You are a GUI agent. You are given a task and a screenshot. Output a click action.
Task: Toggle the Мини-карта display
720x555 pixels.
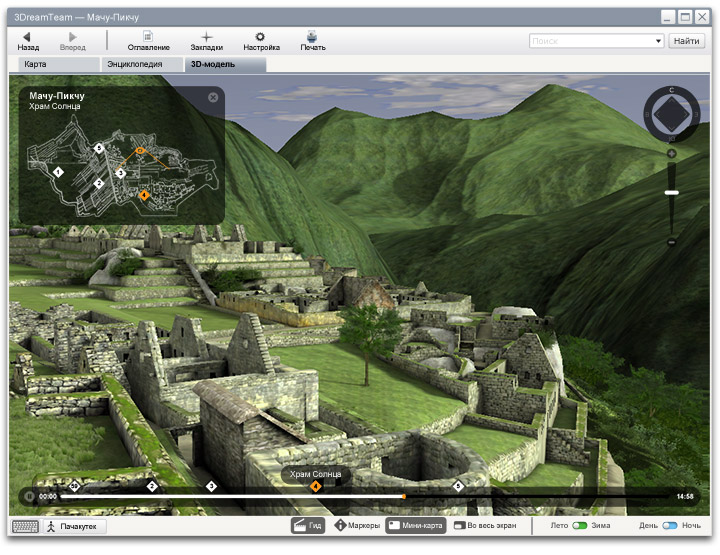pyautogui.click(x=415, y=525)
